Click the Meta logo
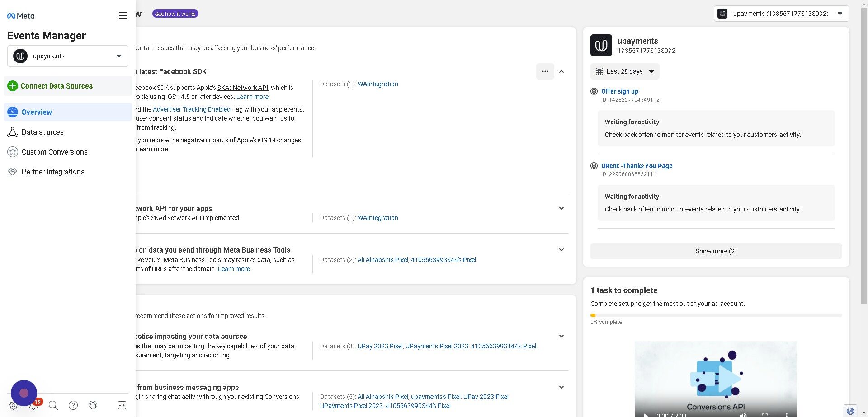The height and width of the screenshot is (417, 868). (21, 16)
